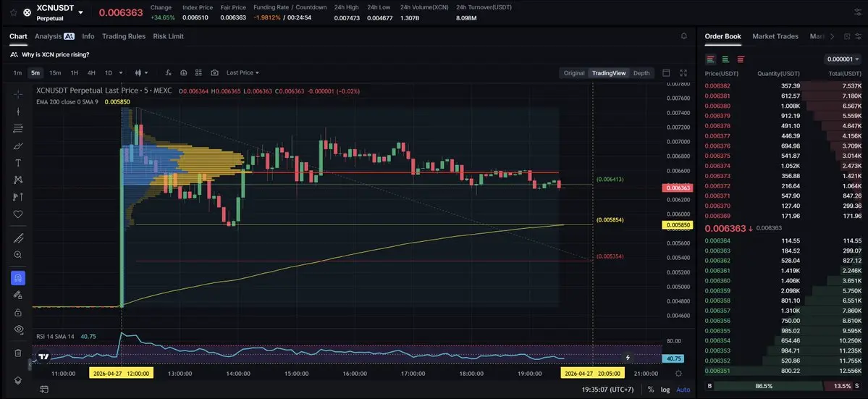Viewport: 868px width, 399px height.
Task: Collapse the drawing toolbar with side arrow
Action: click(30, 365)
